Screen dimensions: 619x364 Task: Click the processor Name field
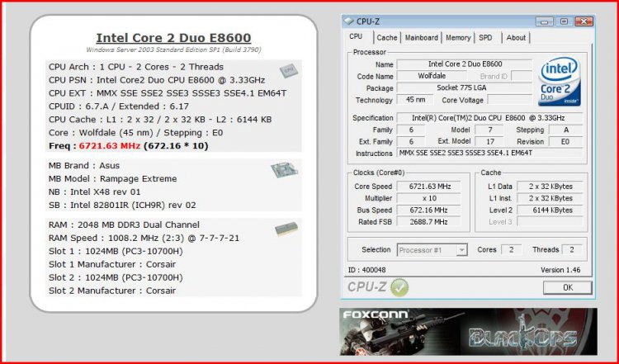465,64
